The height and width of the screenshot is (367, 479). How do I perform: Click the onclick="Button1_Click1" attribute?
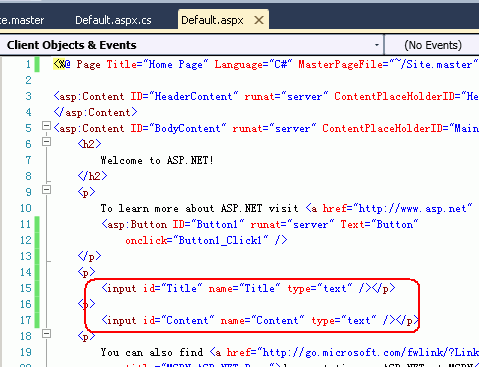[197, 240]
